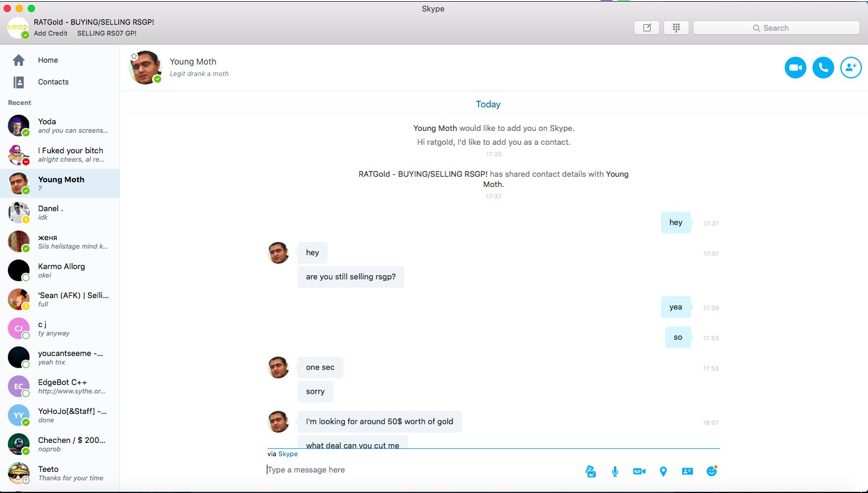Send a video message
This screenshot has height=493, width=868.
(639, 471)
